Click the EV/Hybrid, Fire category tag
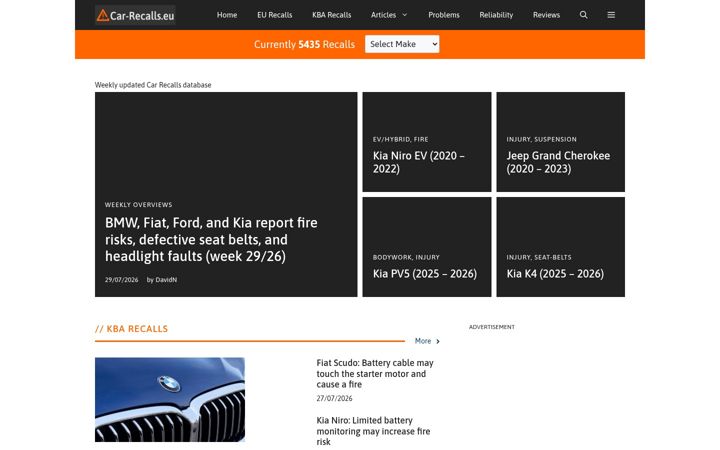The height and width of the screenshot is (450, 720). (x=400, y=139)
